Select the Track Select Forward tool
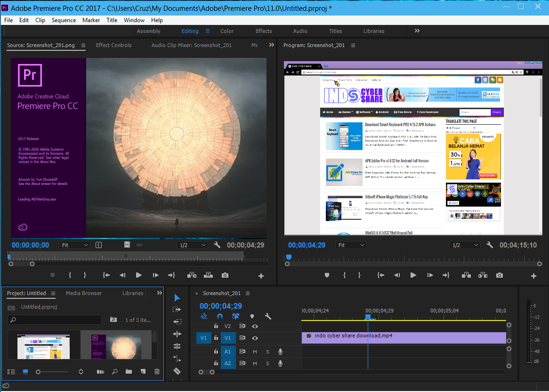Screen dimensions: 549x392 177,310
